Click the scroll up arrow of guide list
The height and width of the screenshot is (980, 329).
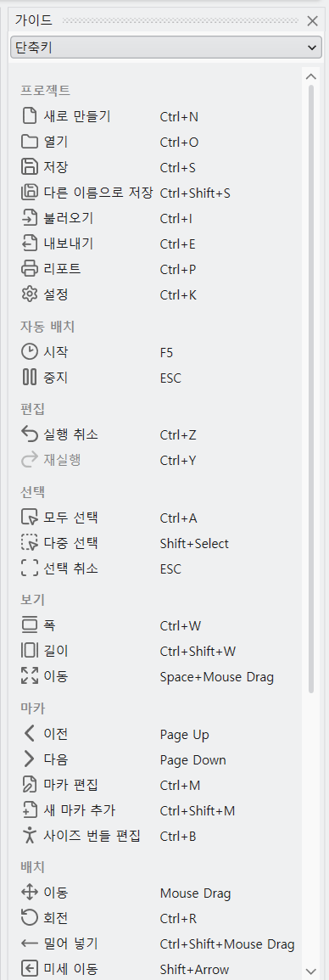(311, 76)
